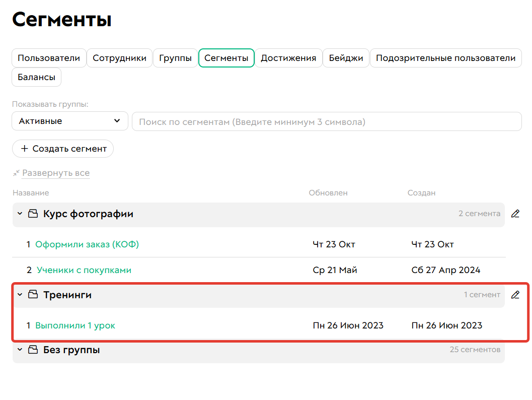Select the Бейджи tab

[x=346, y=58]
